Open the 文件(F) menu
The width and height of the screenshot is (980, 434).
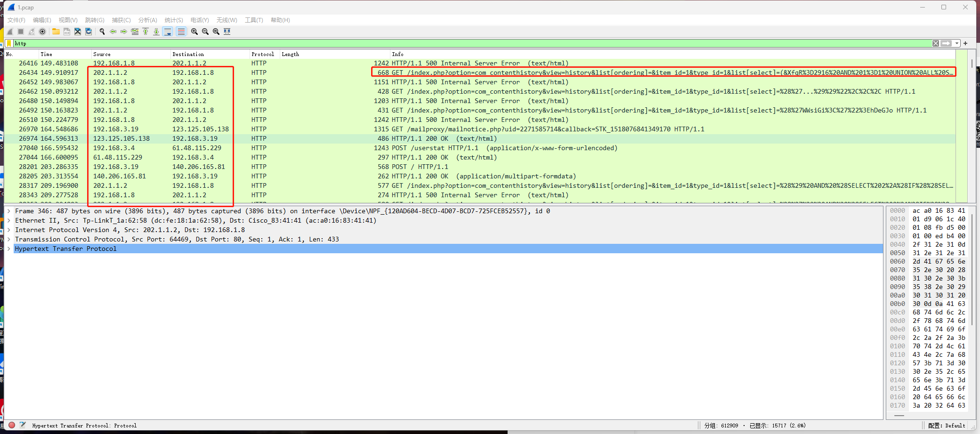[16, 20]
